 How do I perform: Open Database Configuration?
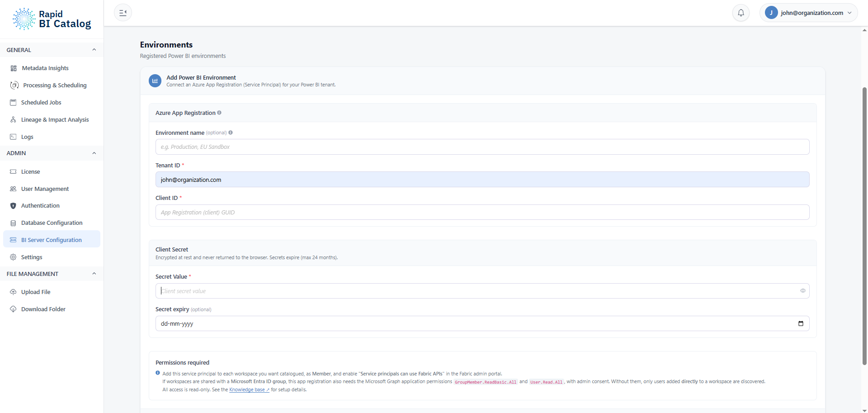click(52, 223)
